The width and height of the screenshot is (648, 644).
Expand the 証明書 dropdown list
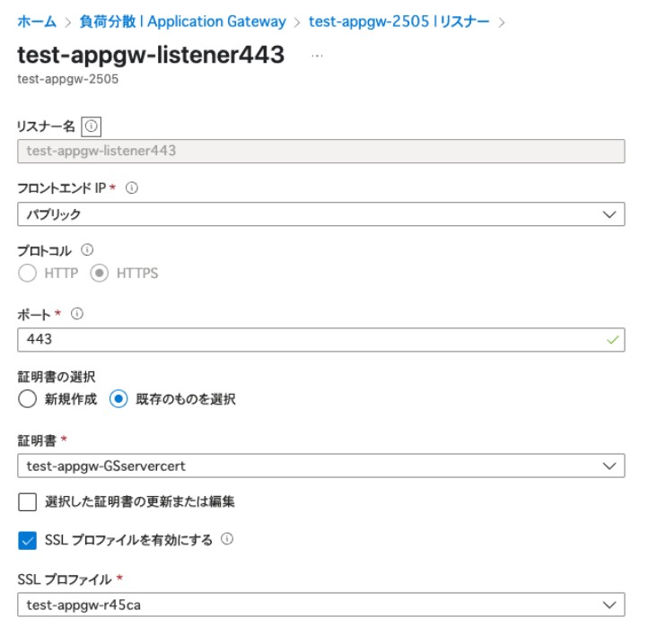(x=320, y=466)
